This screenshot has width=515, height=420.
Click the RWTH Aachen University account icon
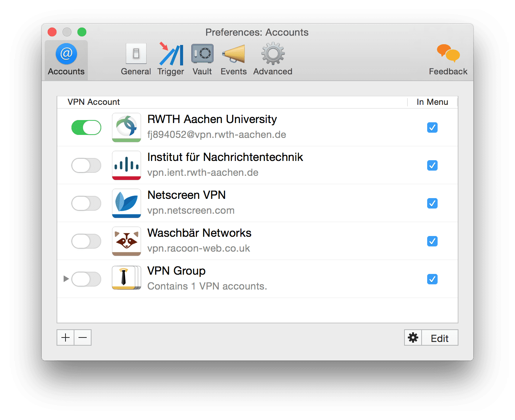click(x=127, y=127)
